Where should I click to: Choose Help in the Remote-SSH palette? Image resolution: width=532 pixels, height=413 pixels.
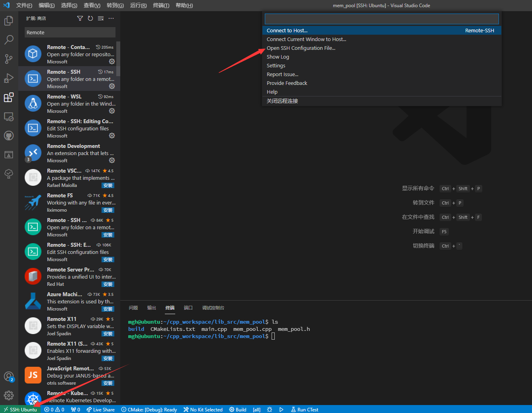[x=382, y=92]
